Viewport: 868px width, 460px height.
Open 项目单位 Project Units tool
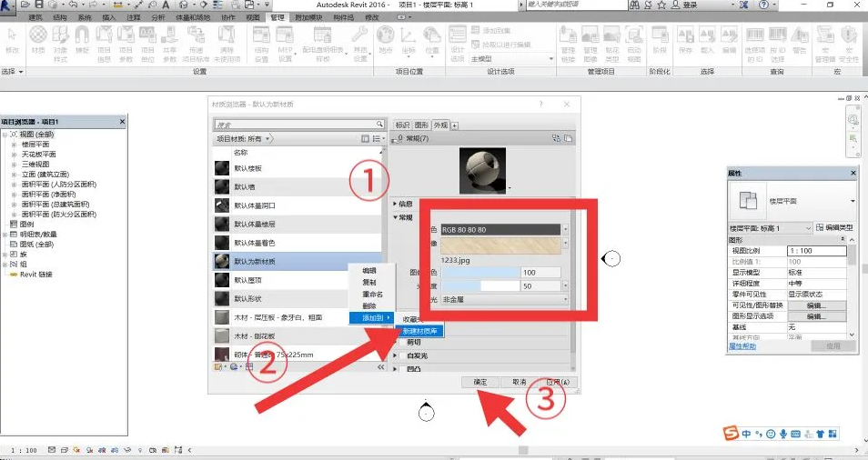pos(147,44)
